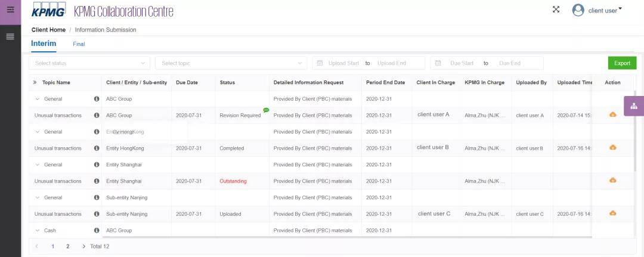Viewport: 644px width, 257px height.
Task: Click the upload cloud icon for Entity Shanghai row
Action: pos(612,180)
